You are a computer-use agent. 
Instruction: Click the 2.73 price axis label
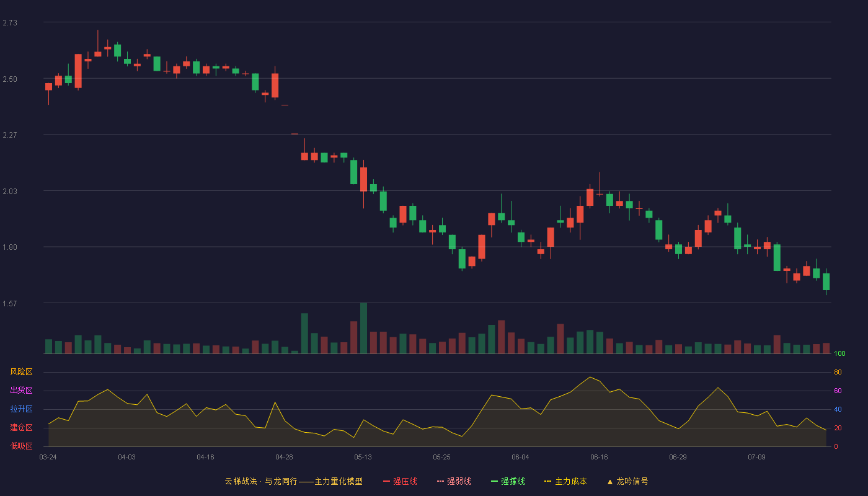[x=10, y=23]
